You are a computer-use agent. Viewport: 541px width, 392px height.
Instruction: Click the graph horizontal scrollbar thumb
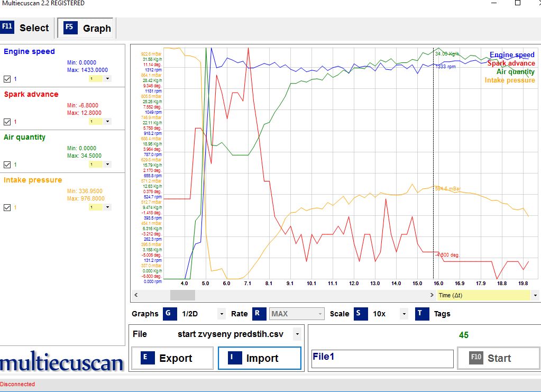tap(182, 295)
